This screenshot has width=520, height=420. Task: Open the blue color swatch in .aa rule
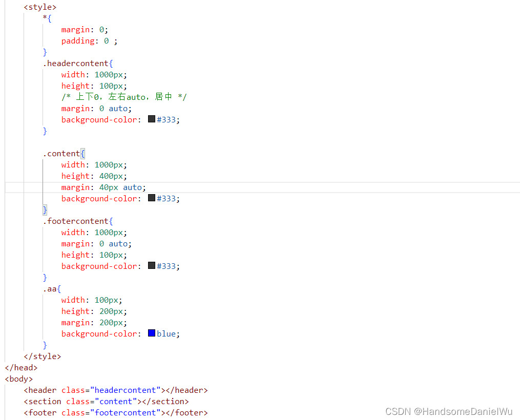(151, 333)
